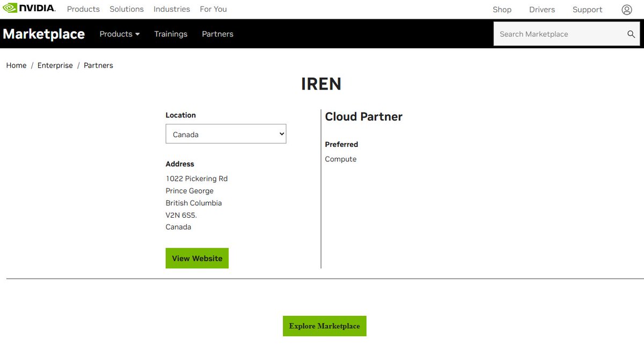Screen dimensions: 644x348
Task: Open the user account icon
Action: [627, 10]
